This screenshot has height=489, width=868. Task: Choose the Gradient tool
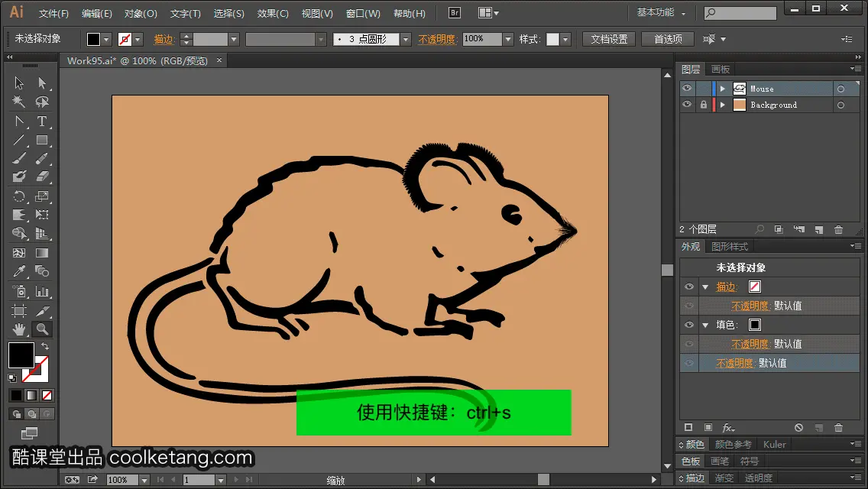42,253
